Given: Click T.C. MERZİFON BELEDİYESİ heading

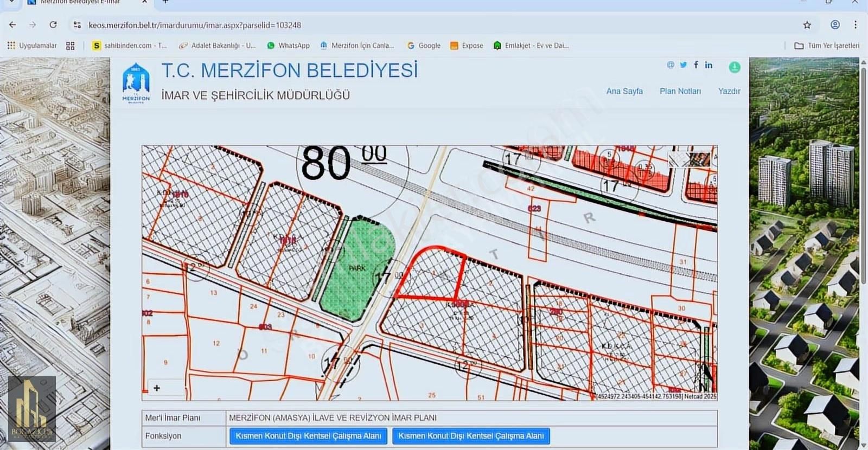Looking at the screenshot, I should [x=290, y=70].
